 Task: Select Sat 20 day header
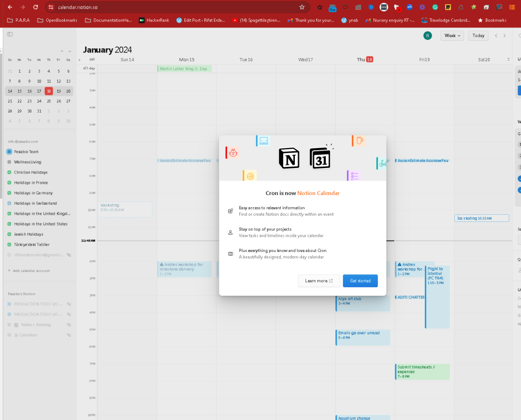(484, 60)
